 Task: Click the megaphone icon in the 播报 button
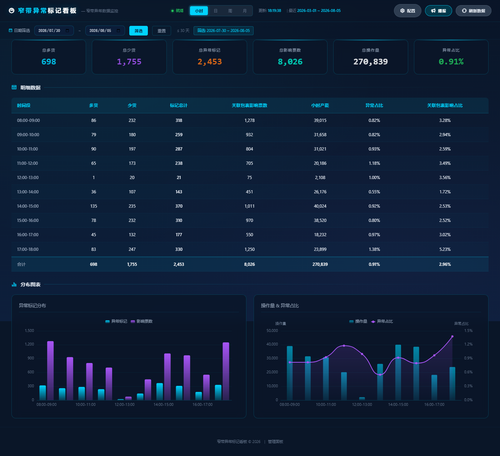[x=433, y=11]
